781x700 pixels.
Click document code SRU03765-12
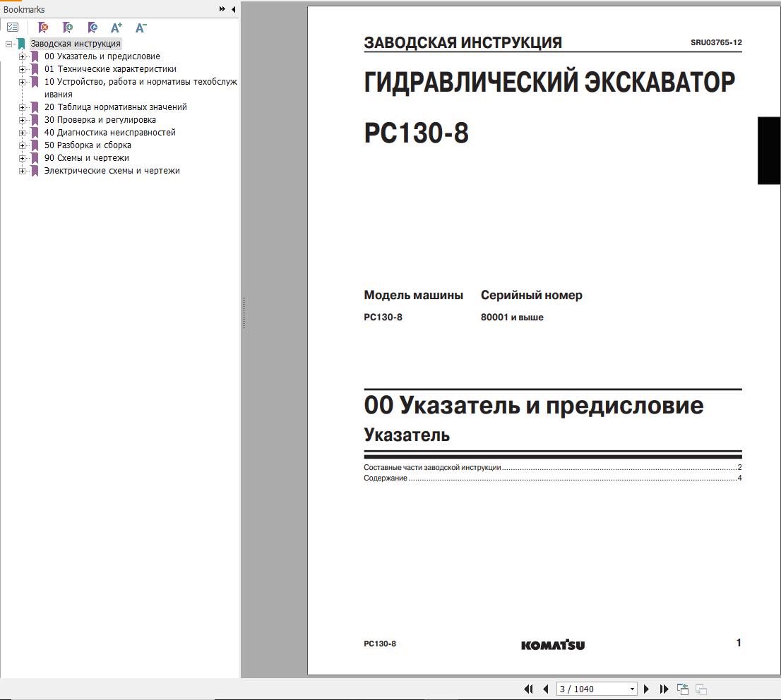(716, 42)
